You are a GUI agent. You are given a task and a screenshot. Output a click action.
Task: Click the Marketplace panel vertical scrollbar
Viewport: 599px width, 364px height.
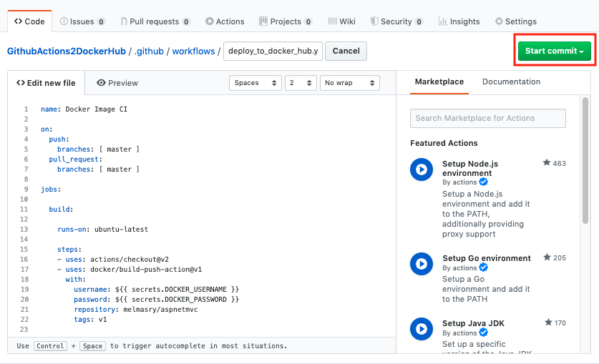585,161
